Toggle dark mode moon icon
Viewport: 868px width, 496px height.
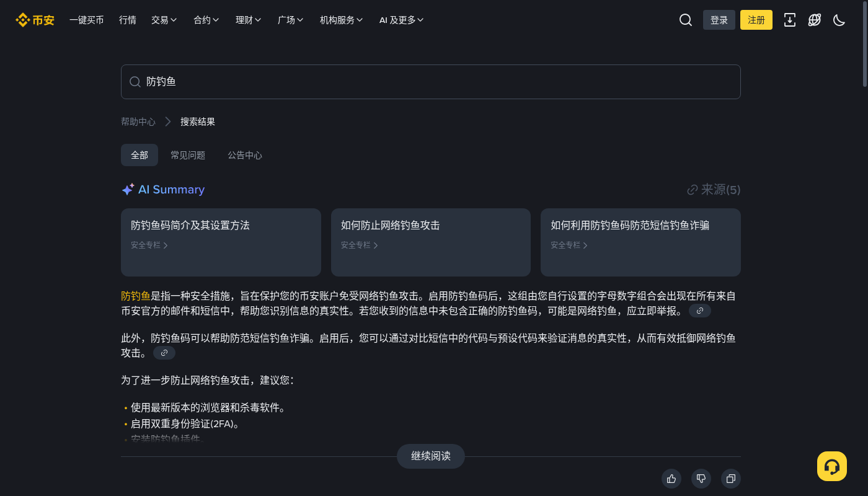click(x=839, y=20)
